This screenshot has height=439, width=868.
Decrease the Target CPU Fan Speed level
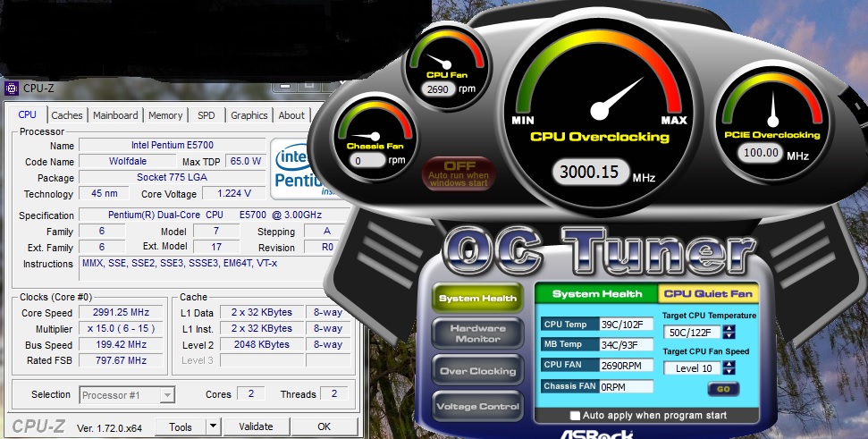click(x=729, y=371)
